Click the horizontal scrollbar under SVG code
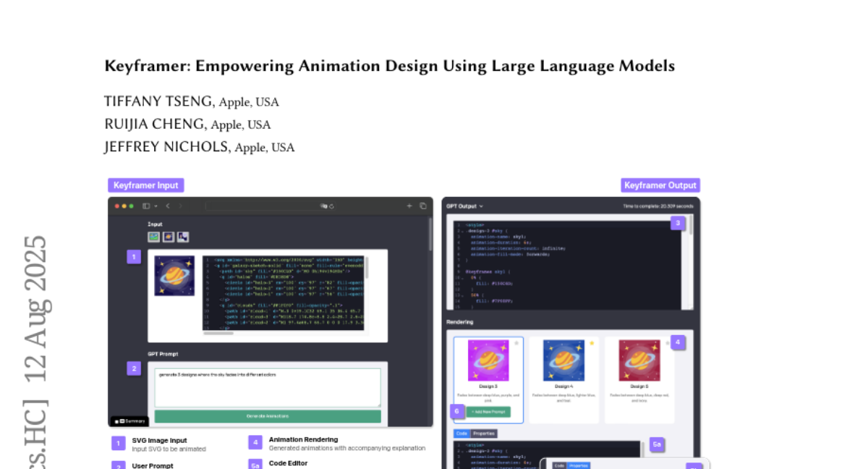This screenshot has width=868, height=469. tap(218, 334)
